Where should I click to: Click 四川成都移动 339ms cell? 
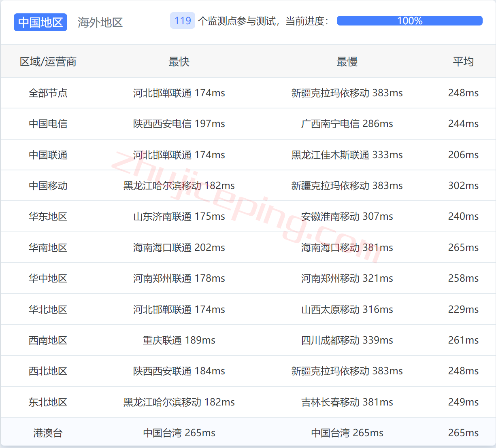(x=347, y=340)
